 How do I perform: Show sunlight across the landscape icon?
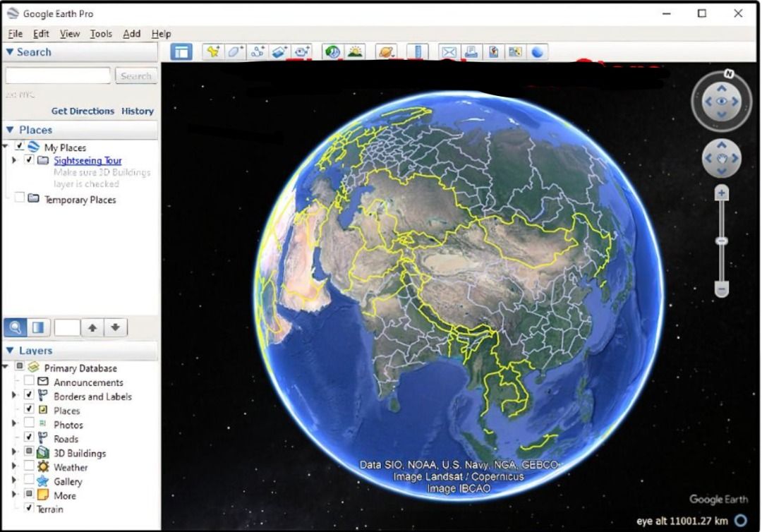point(355,52)
